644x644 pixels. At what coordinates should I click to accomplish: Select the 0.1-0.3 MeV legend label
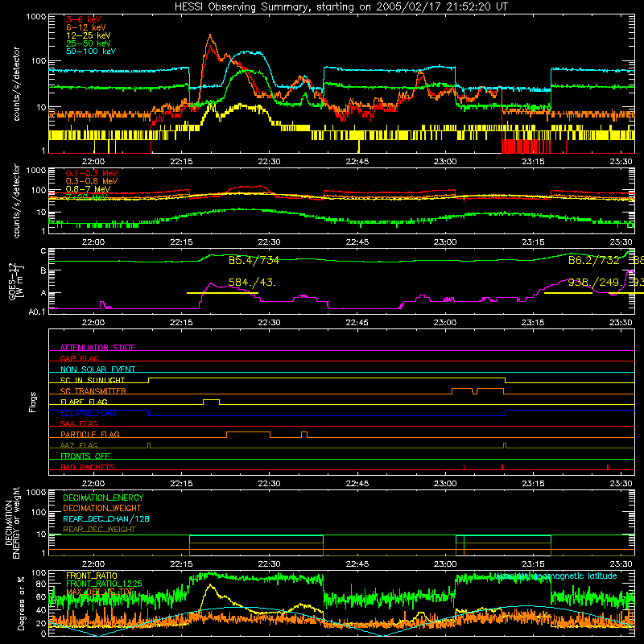(x=92, y=174)
